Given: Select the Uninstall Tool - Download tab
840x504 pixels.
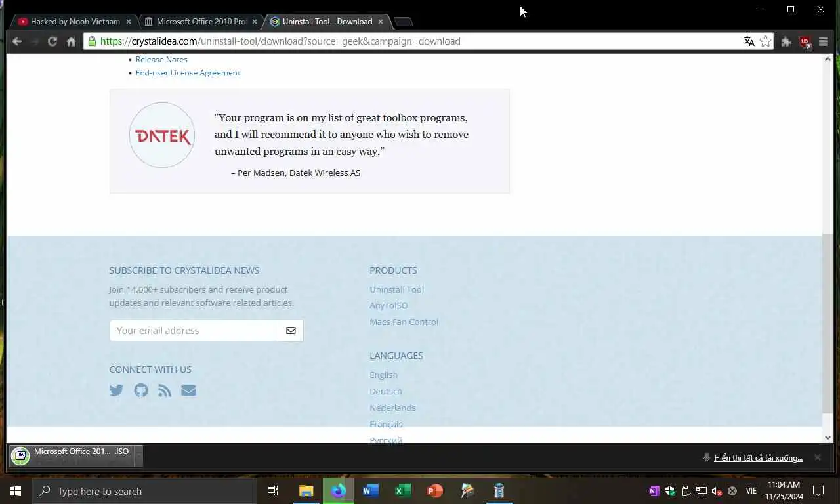Looking at the screenshot, I should tap(327, 22).
